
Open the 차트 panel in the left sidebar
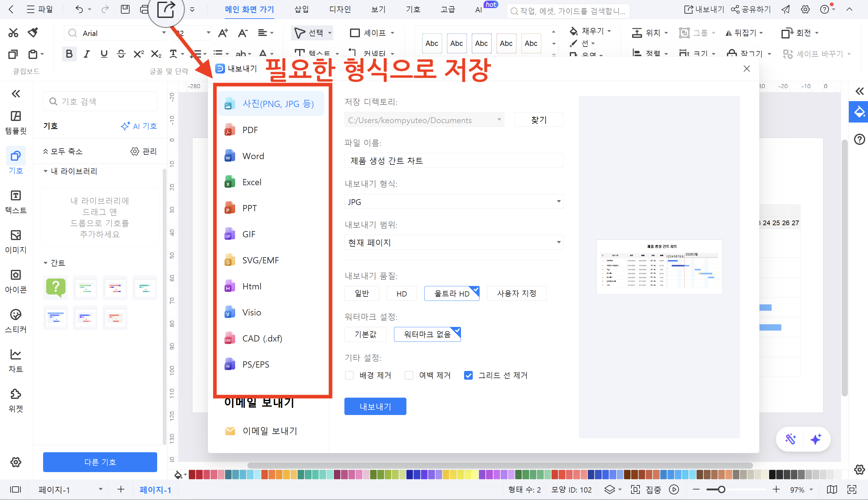15,360
